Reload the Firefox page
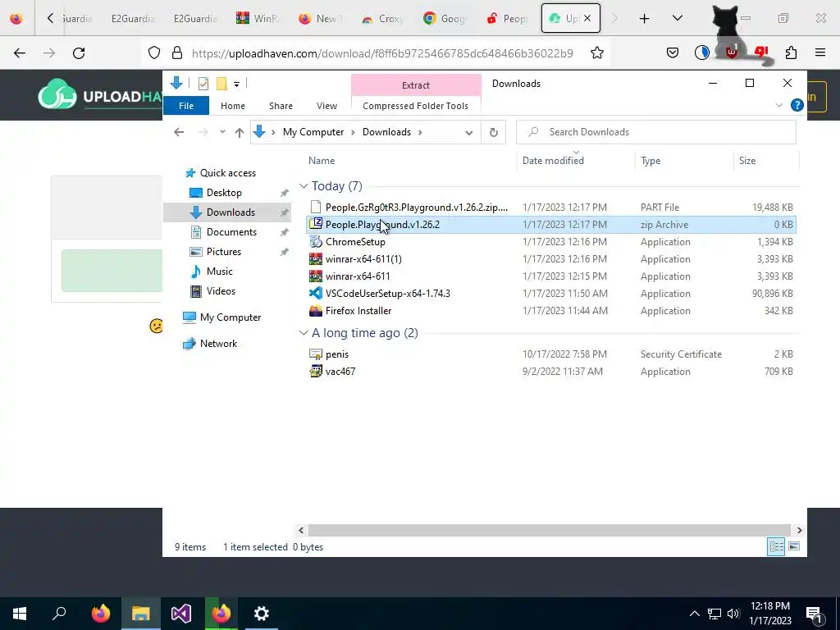Image resolution: width=840 pixels, height=630 pixels. tap(79, 53)
